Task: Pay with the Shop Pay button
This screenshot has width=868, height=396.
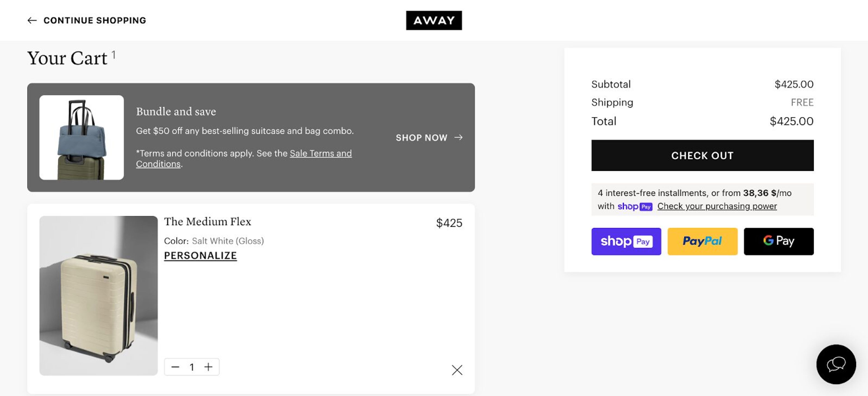Action: [626, 241]
